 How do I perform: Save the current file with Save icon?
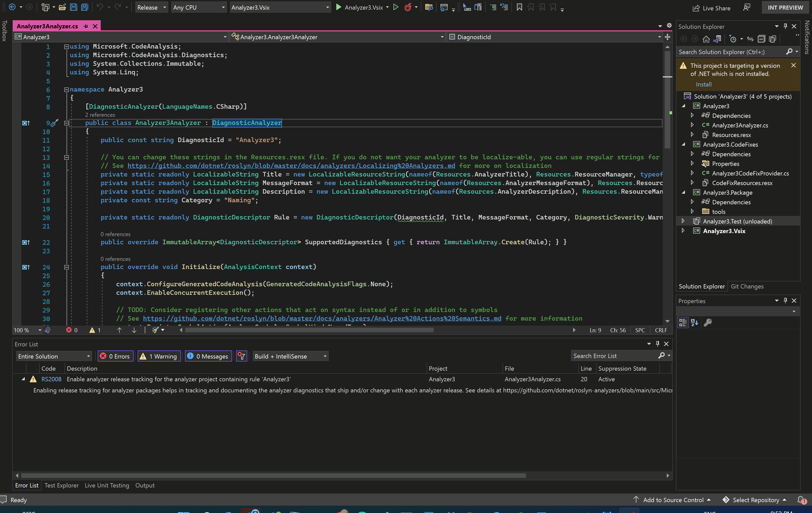[74, 7]
